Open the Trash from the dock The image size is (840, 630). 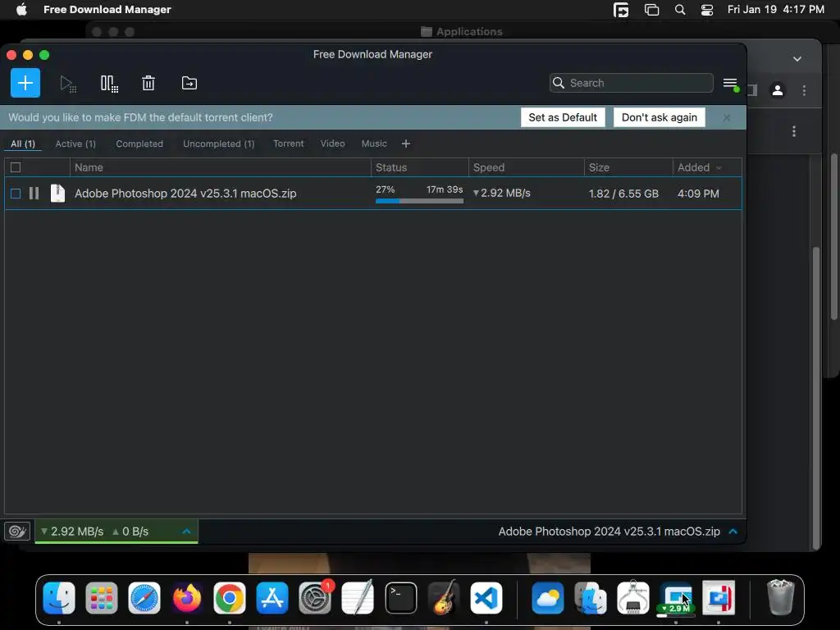pos(781,597)
